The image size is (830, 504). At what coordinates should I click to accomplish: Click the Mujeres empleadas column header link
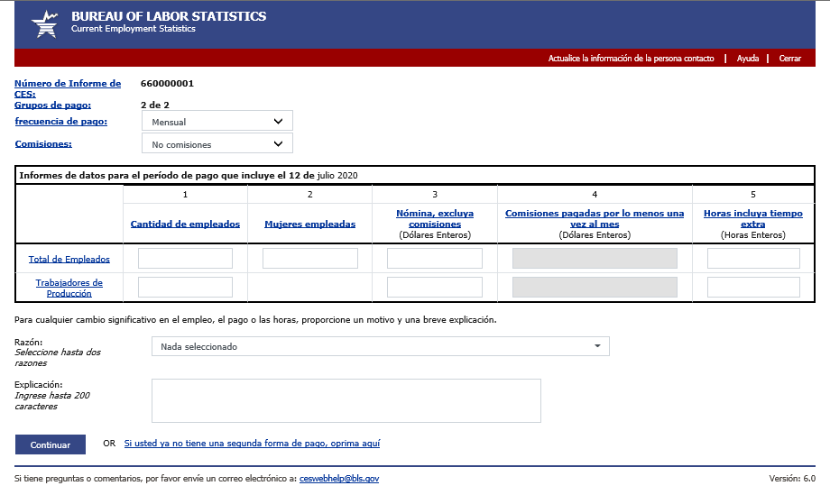click(x=309, y=225)
